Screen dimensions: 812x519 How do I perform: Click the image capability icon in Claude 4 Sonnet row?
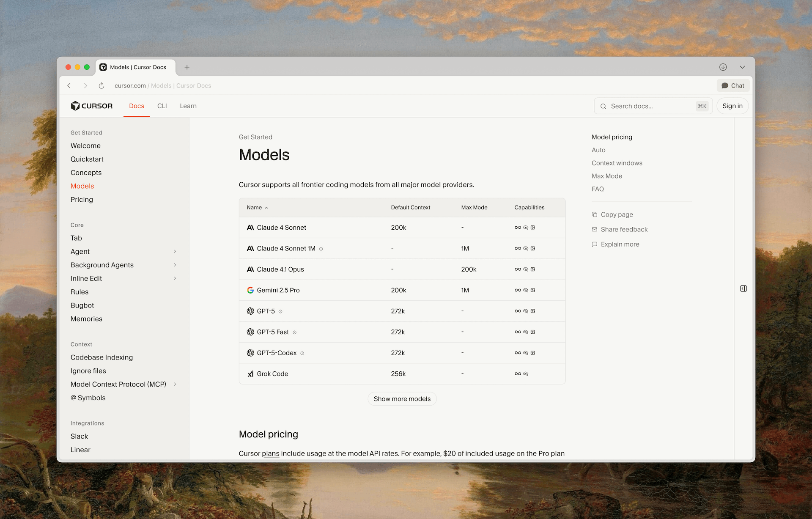[533, 227]
